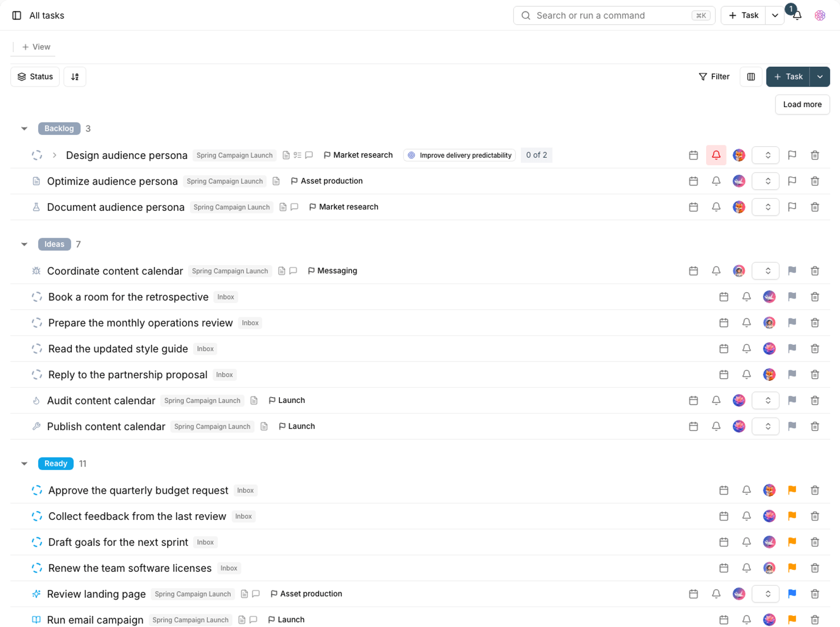Open the Filter menu
This screenshot has height=627, width=840.
click(x=714, y=77)
